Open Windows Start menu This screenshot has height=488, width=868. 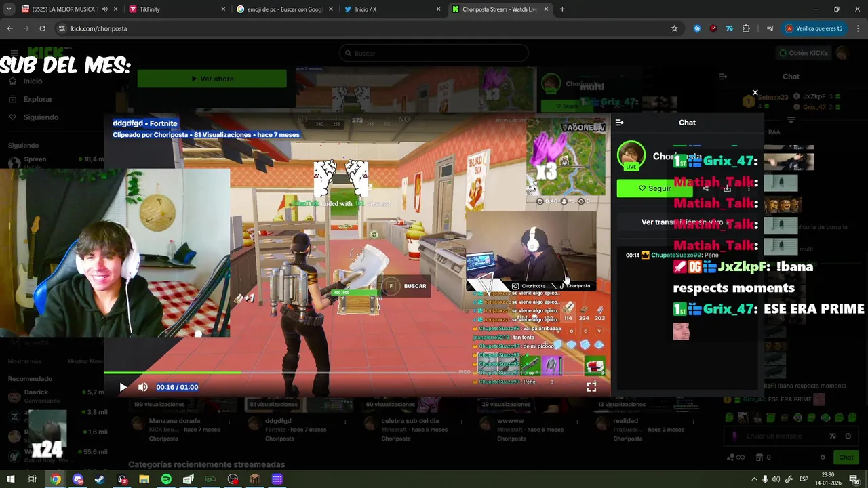coord(10,479)
